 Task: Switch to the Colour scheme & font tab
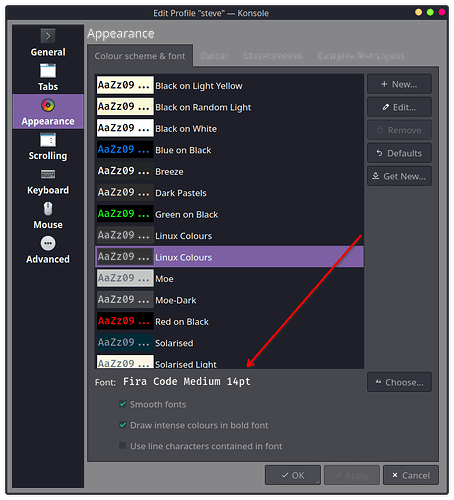[x=140, y=56]
